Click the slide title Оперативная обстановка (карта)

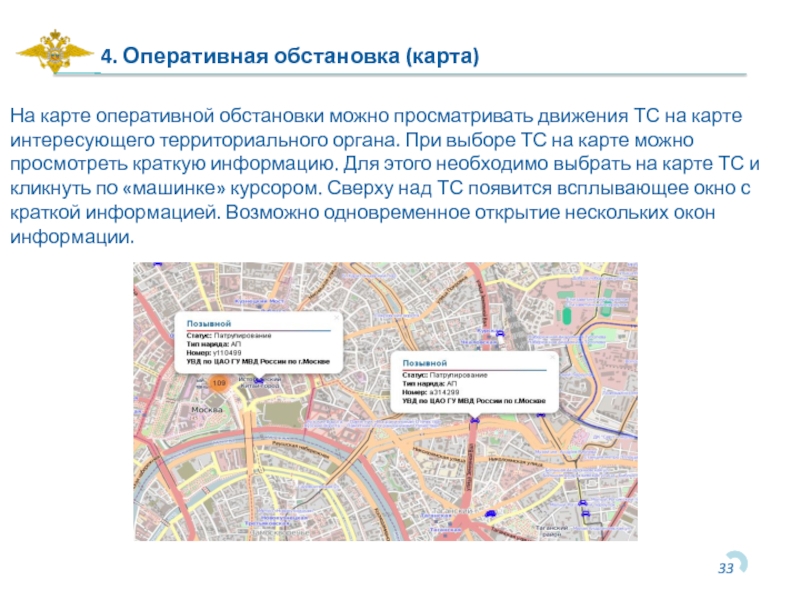coord(290,56)
